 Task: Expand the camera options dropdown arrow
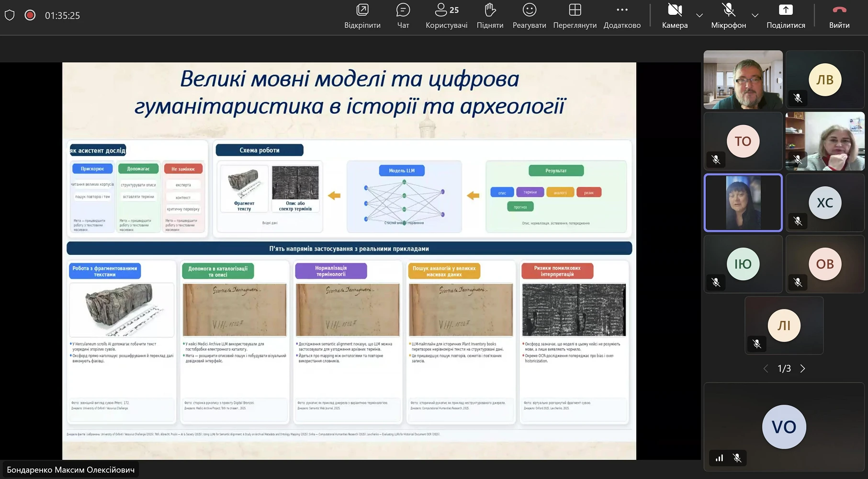point(699,15)
